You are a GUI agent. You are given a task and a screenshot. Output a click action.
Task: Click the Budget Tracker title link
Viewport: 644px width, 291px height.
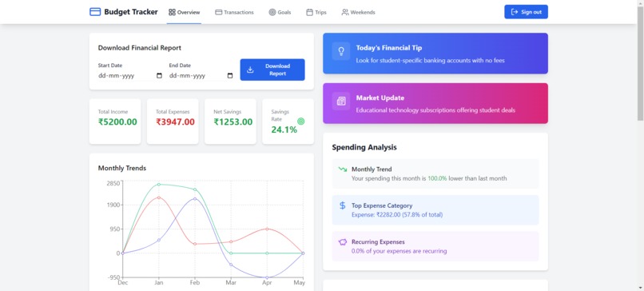point(130,12)
